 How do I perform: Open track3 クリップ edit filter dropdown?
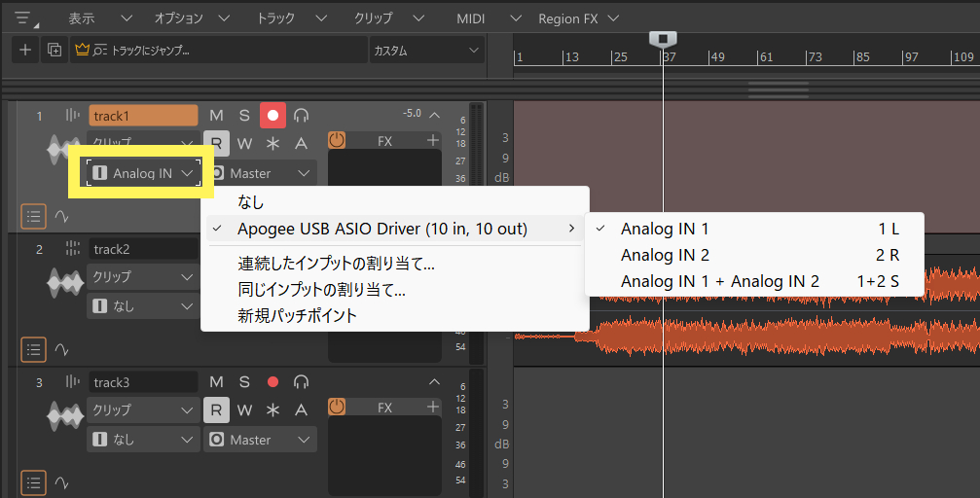pos(143,409)
